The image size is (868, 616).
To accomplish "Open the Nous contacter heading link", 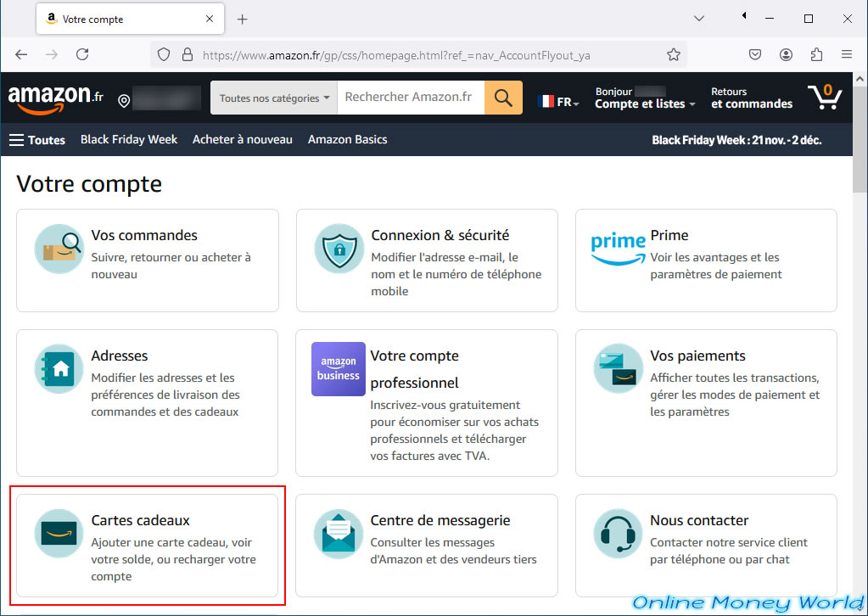I will pyautogui.click(x=699, y=521).
